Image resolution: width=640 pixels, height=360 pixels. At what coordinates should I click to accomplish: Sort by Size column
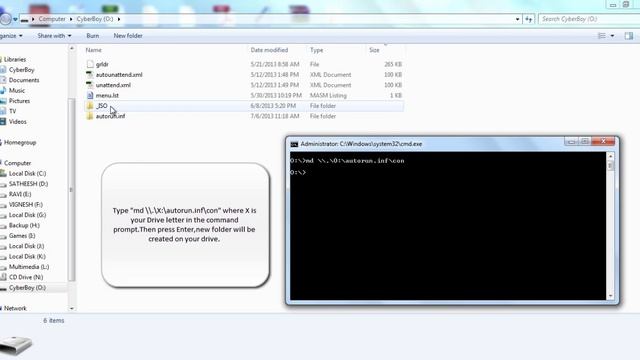pos(374,50)
